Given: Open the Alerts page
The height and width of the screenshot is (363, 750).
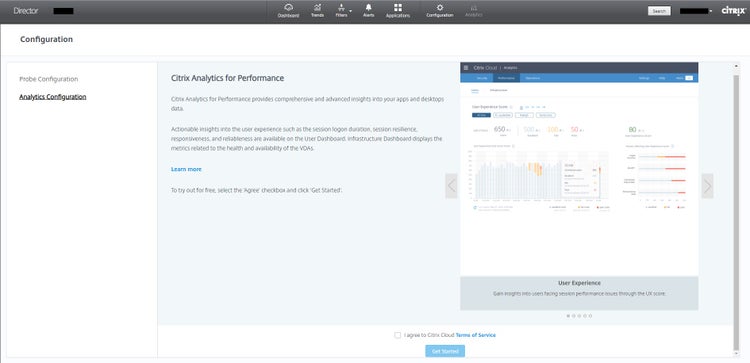Looking at the screenshot, I should pyautogui.click(x=368, y=11).
